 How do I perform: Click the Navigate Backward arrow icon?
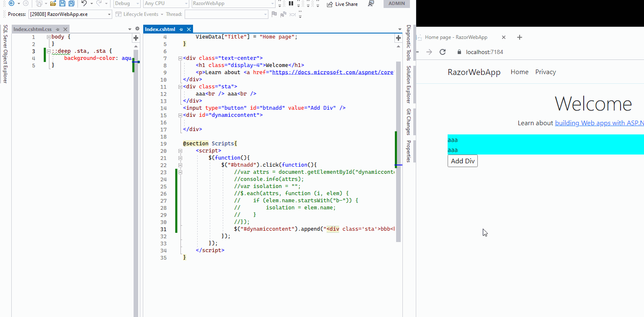pos(11,3)
